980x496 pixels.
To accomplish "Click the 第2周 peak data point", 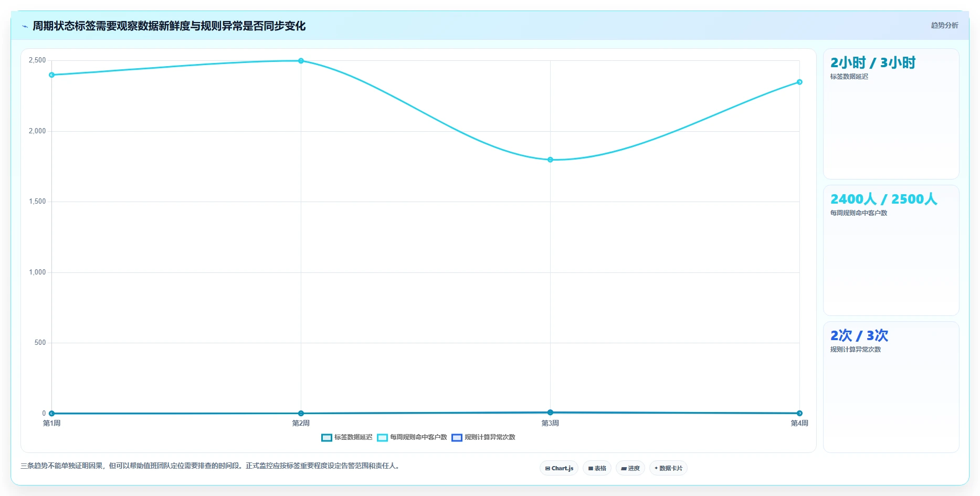I will [301, 61].
